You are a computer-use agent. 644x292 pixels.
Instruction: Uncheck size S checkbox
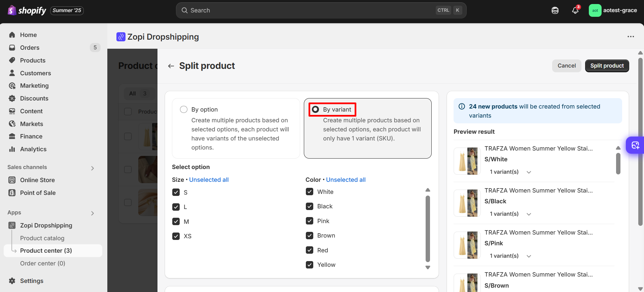point(176,192)
